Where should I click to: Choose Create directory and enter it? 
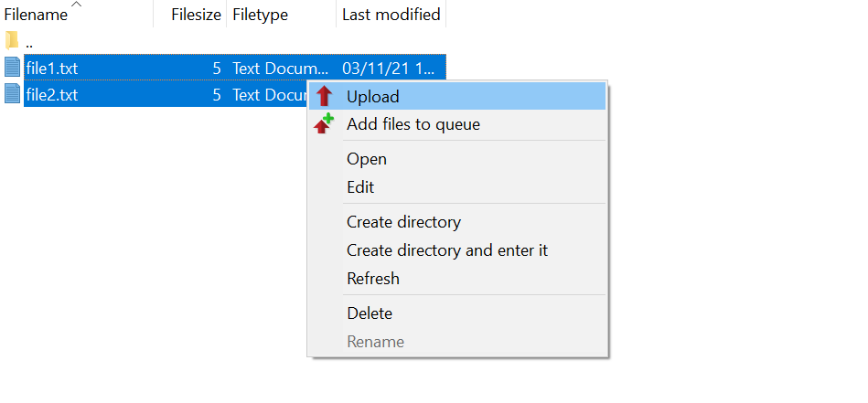point(447,250)
